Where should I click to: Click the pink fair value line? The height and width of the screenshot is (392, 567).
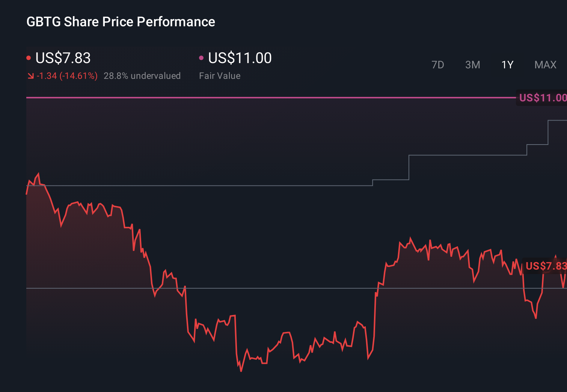[263, 98]
